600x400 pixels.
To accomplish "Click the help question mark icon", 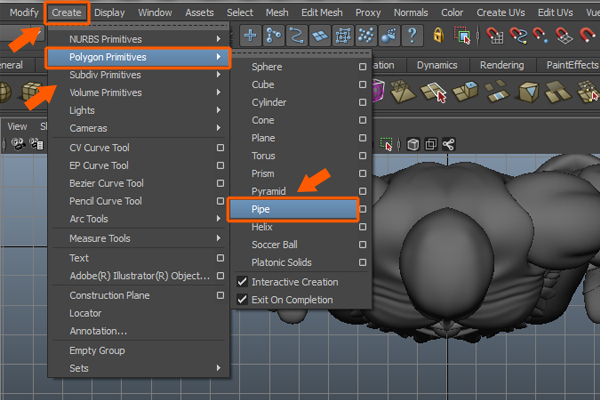I will 414,37.
